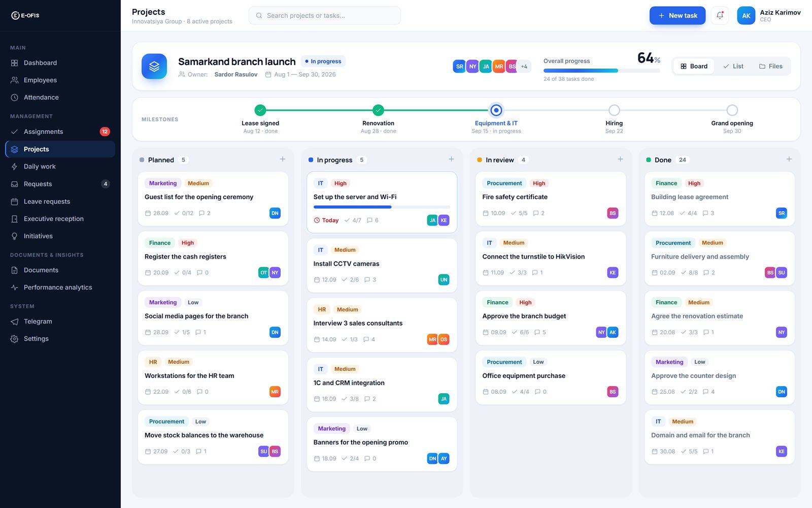
Task: Click the Performance analytics pulse icon
Action: pos(15,288)
